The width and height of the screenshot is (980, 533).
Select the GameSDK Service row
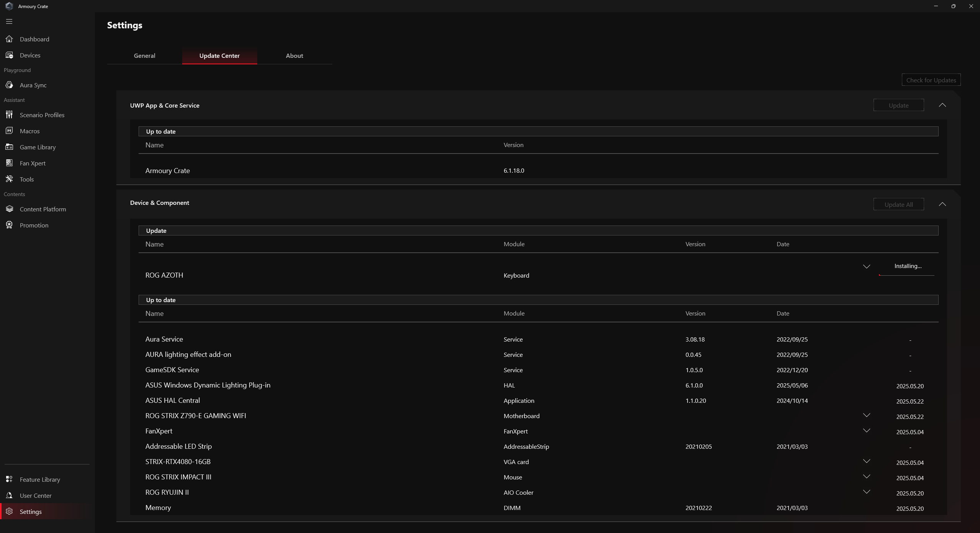(538, 370)
